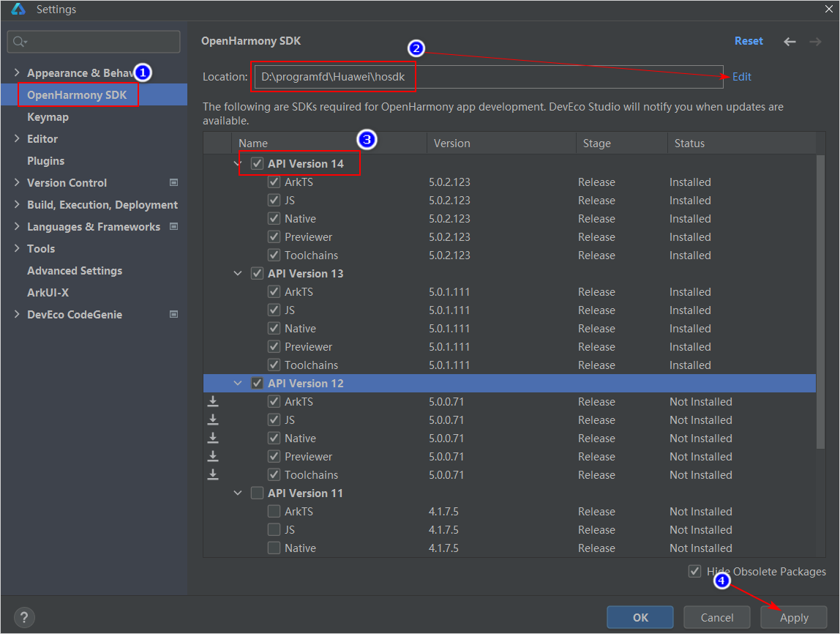Click the download icon beside Toolchains 5.0.0.71
Image resolution: width=840 pixels, height=634 pixels.
[x=213, y=474]
